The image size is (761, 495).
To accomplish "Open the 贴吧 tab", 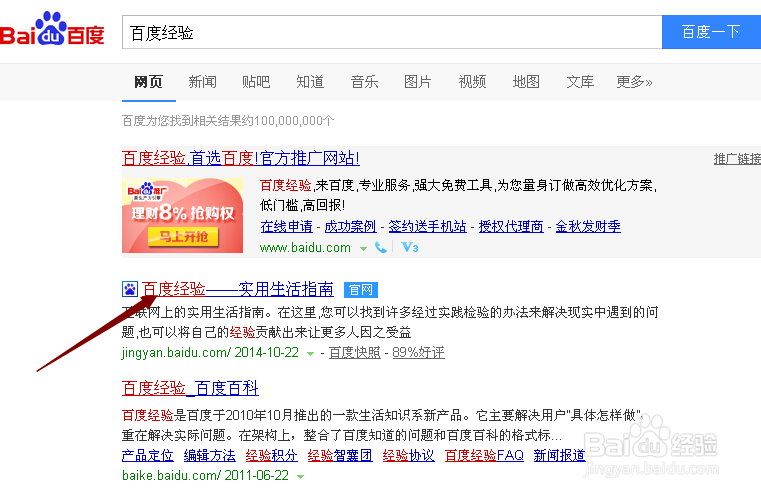I will 256,82.
